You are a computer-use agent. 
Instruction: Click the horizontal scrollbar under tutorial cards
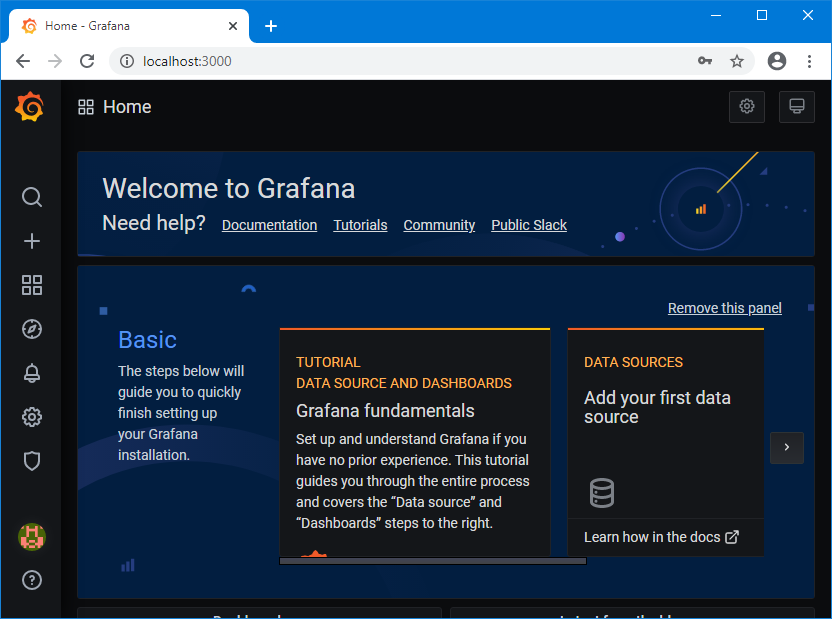[x=433, y=561]
